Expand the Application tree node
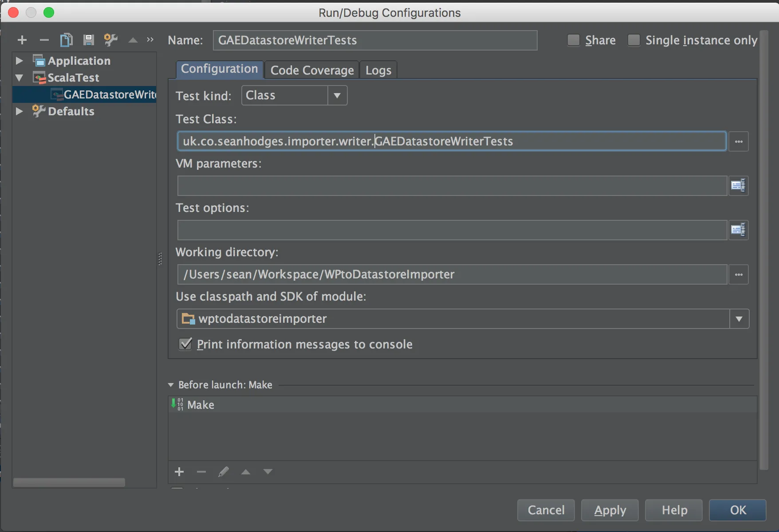Image resolution: width=779 pixels, height=532 pixels. coord(19,61)
